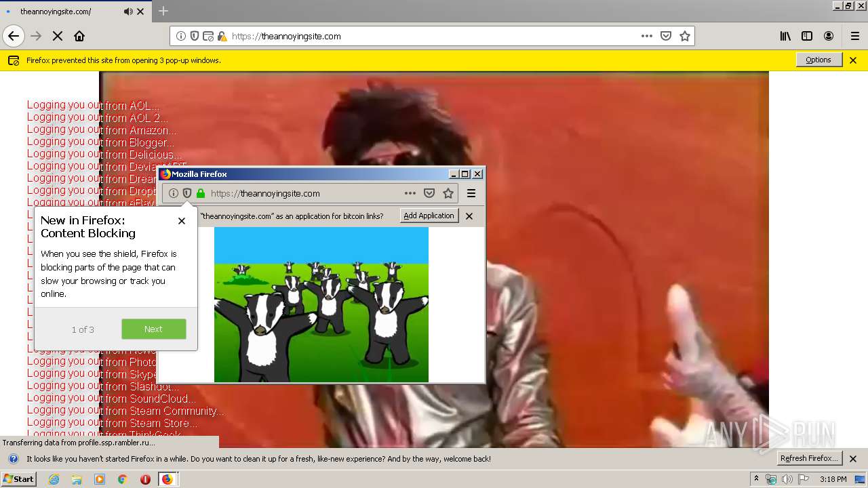The height and width of the screenshot is (488, 868).
Task: Open the Firefox account menu
Action: coord(829,36)
